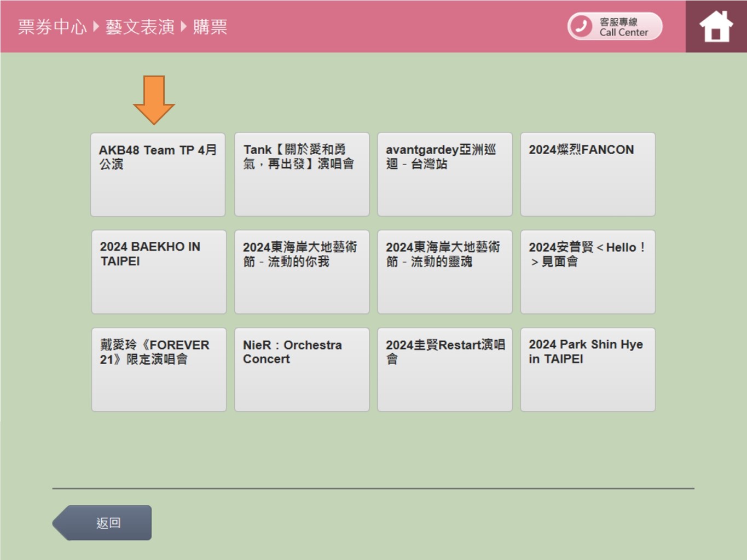Click the 客服專線 Call Center label
This screenshot has width=747, height=560.
click(x=623, y=27)
